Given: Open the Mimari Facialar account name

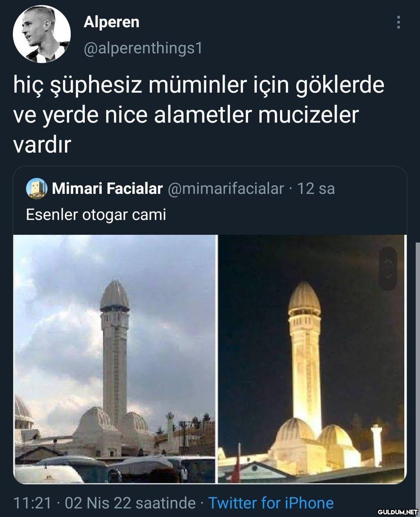Looking at the screenshot, I should tap(107, 189).
